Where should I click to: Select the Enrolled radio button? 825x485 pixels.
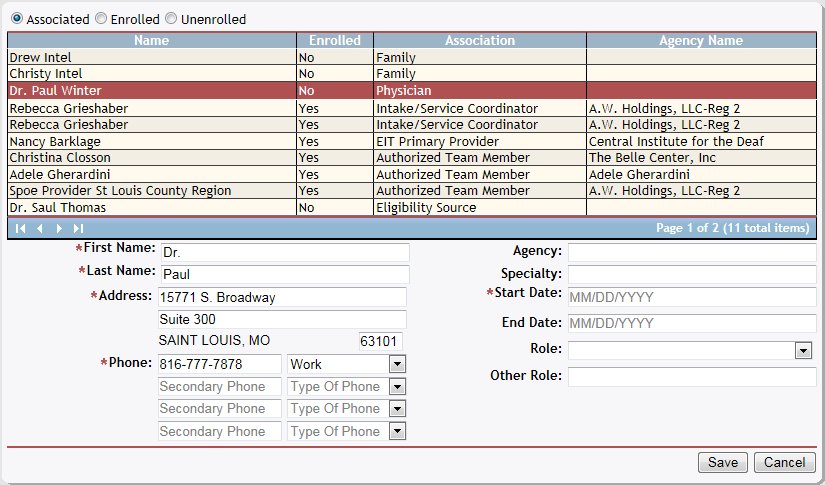coord(100,19)
